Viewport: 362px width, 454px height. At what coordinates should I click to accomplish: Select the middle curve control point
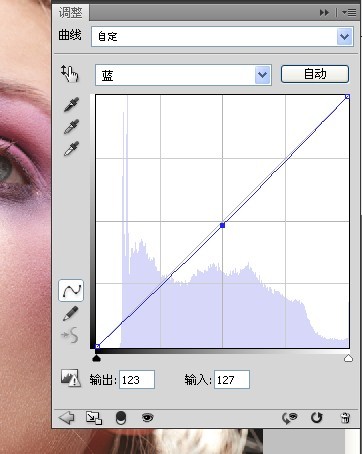[222, 225]
